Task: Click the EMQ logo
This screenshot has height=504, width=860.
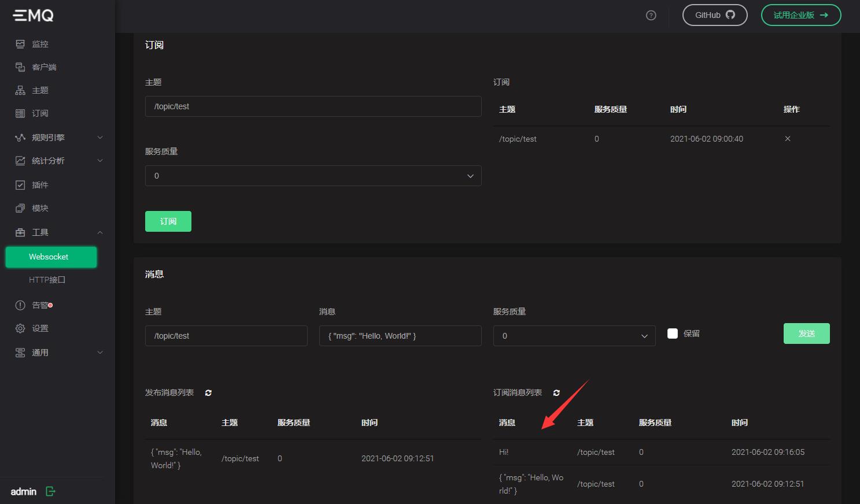Action: (34, 15)
